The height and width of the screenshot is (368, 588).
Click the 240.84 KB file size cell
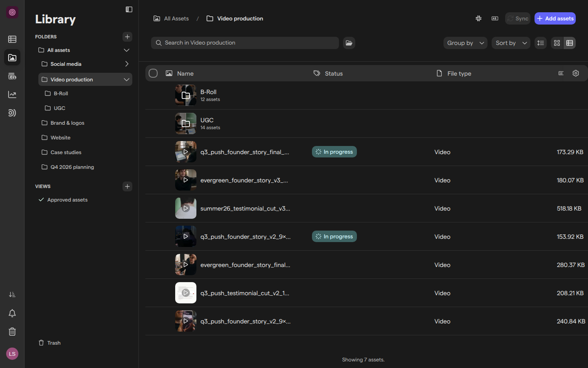571,321
